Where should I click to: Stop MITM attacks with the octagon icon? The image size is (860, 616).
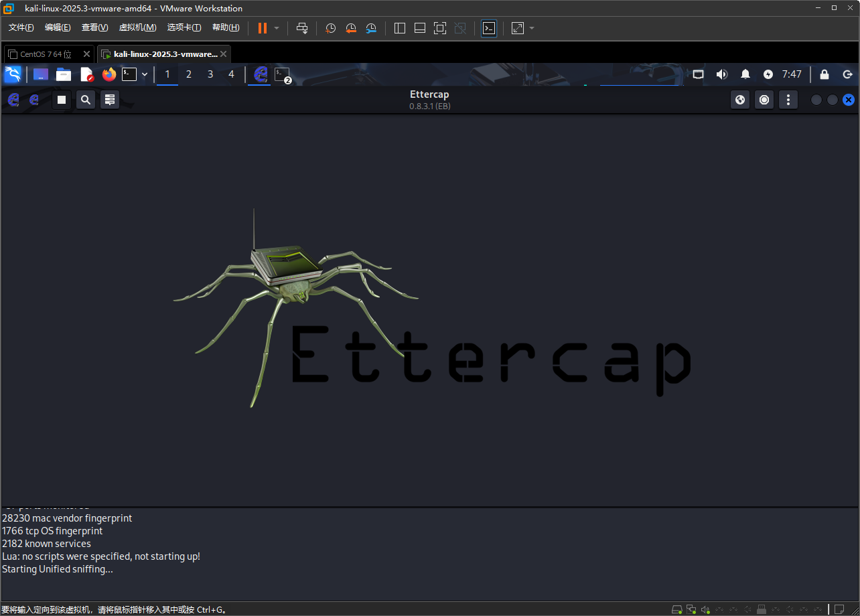pyautogui.click(x=764, y=100)
